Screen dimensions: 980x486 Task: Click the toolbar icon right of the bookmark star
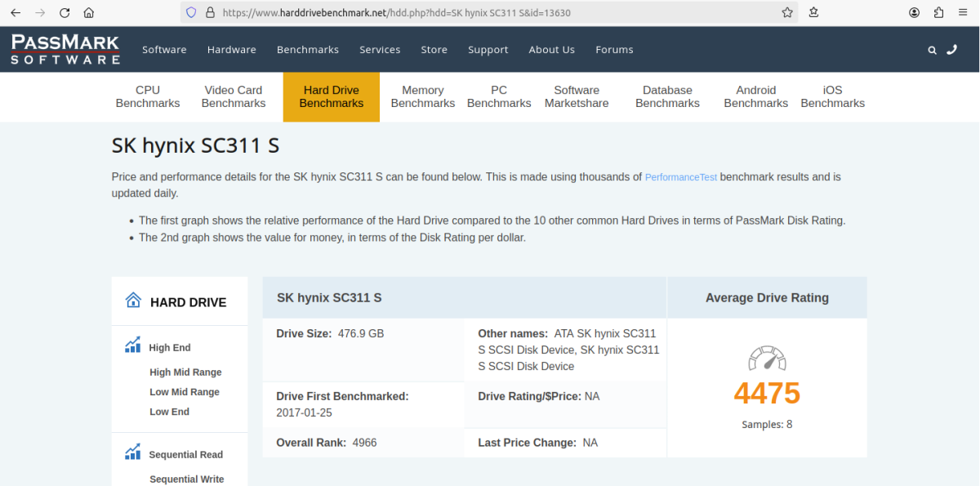(813, 13)
